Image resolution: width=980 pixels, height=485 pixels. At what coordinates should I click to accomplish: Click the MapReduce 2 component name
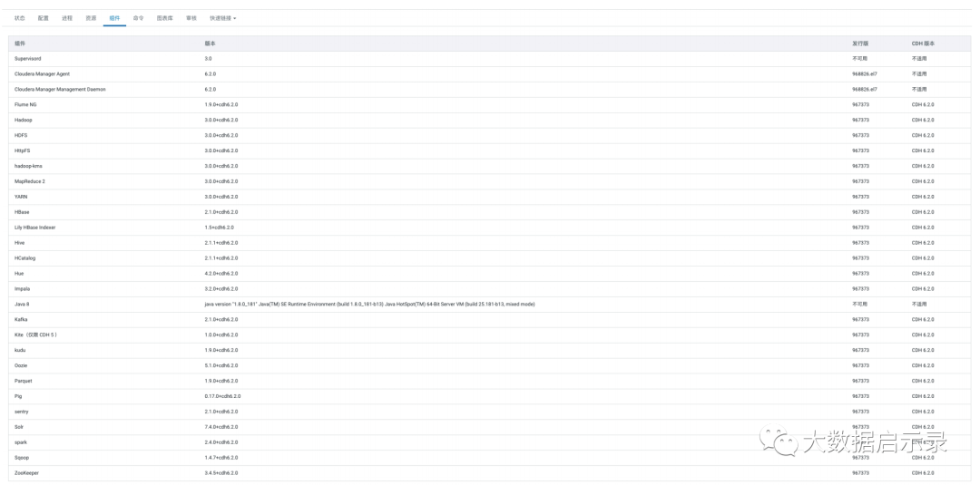pyautogui.click(x=30, y=181)
